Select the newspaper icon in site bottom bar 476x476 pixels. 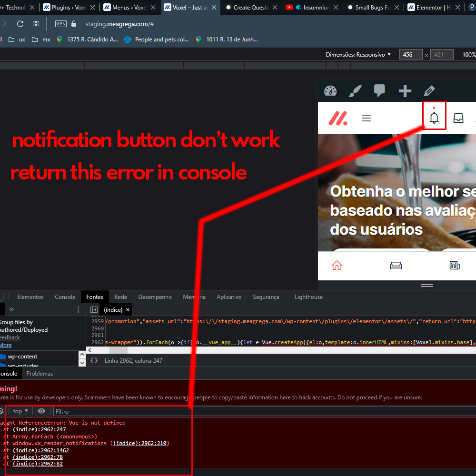pyautogui.click(x=454, y=265)
